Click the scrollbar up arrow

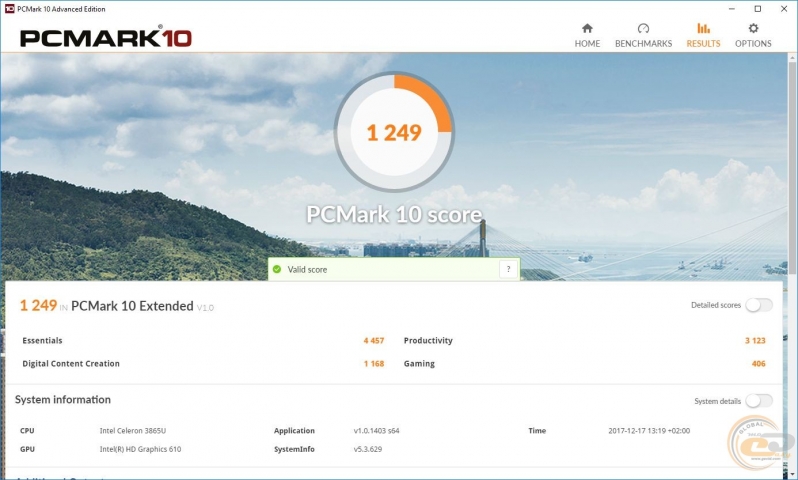(792, 58)
